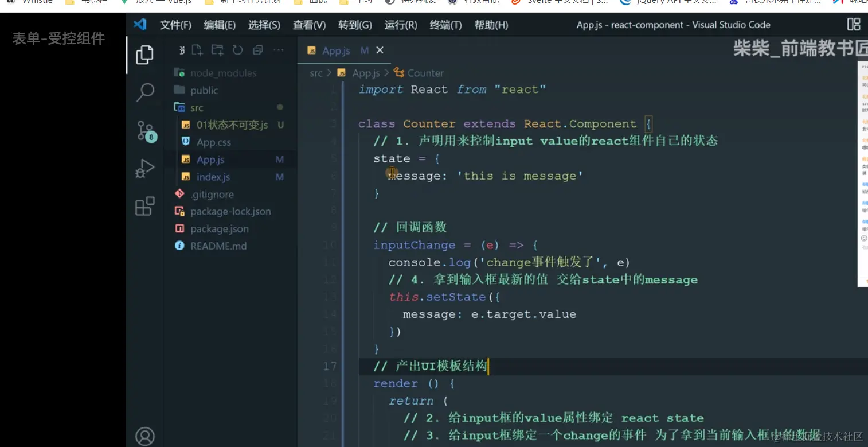The image size is (868, 447).
Task: Open the Run and Debug view
Action: tap(145, 169)
